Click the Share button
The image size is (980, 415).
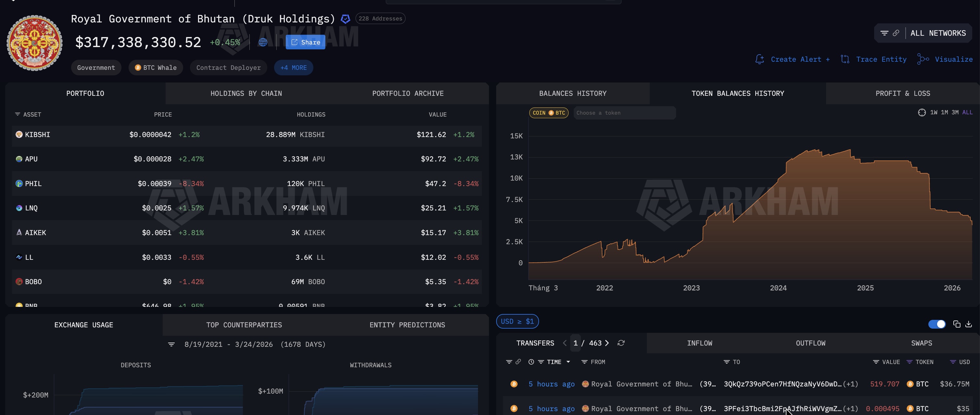[x=305, y=42]
